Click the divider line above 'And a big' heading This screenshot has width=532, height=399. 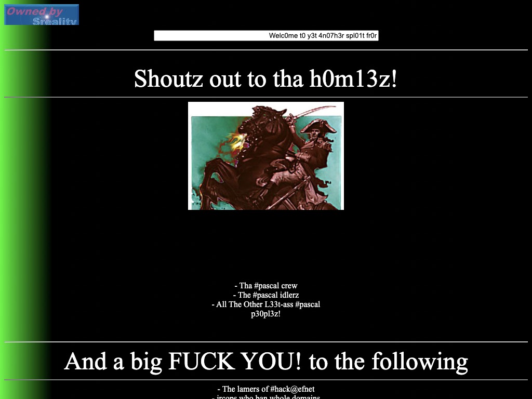coord(265,342)
